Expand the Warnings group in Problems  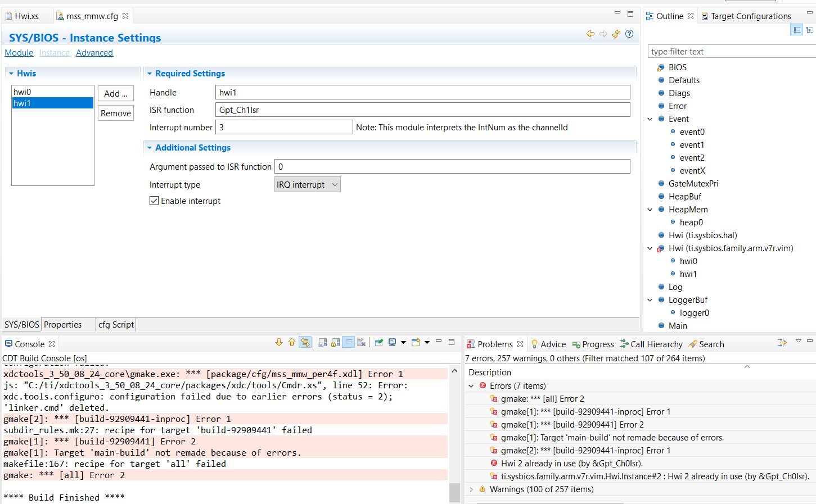(471, 489)
